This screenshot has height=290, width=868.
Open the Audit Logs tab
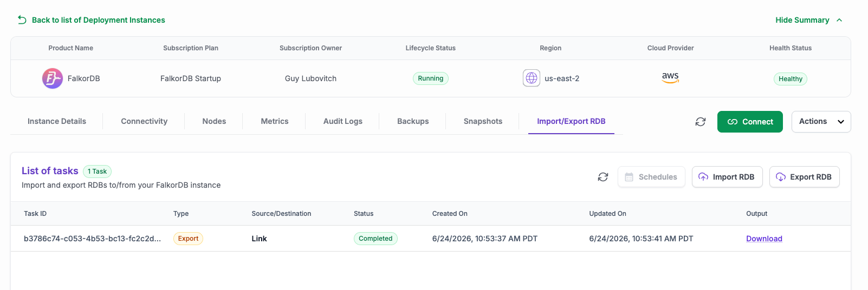(x=343, y=121)
